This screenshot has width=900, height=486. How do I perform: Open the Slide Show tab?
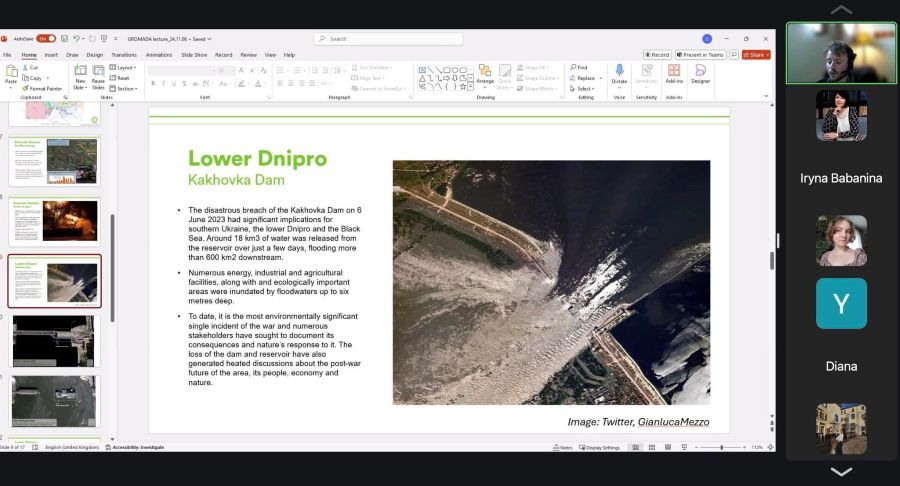point(194,55)
